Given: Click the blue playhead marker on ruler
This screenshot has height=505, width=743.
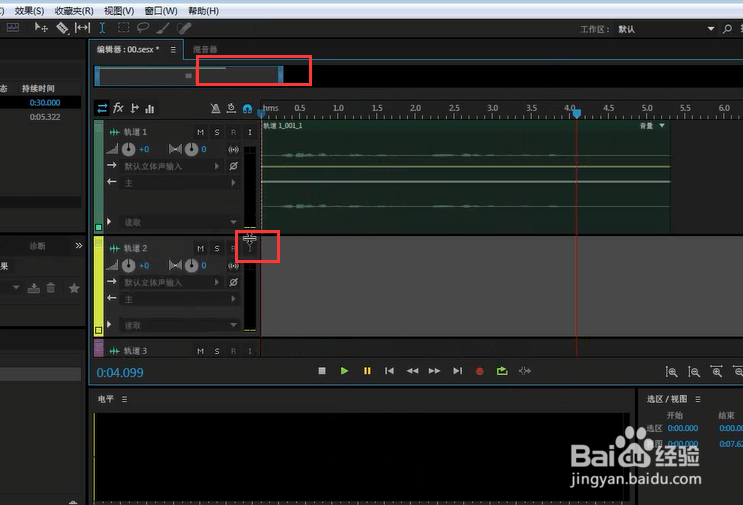Looking at the screenshot, I should point(577,114).
